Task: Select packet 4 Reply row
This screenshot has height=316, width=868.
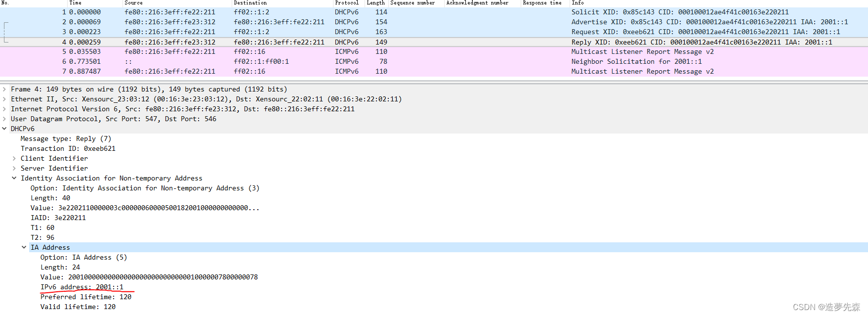Action: [434, 42]
